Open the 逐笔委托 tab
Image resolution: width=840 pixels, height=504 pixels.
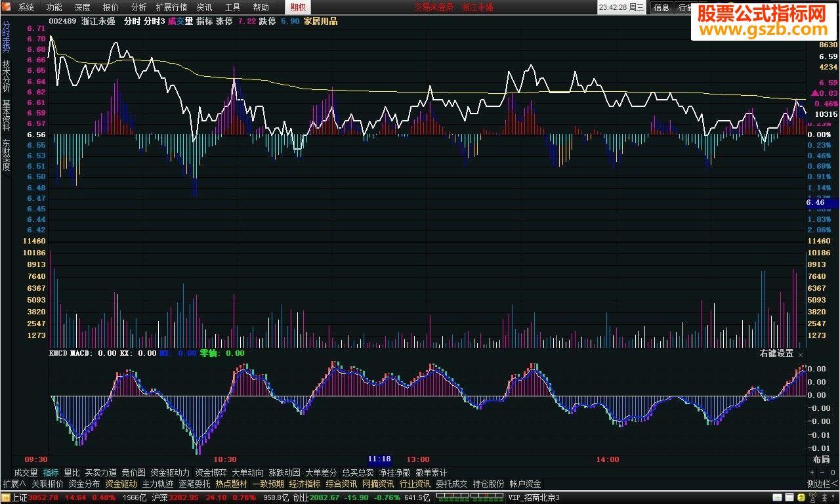click(194, 484)
